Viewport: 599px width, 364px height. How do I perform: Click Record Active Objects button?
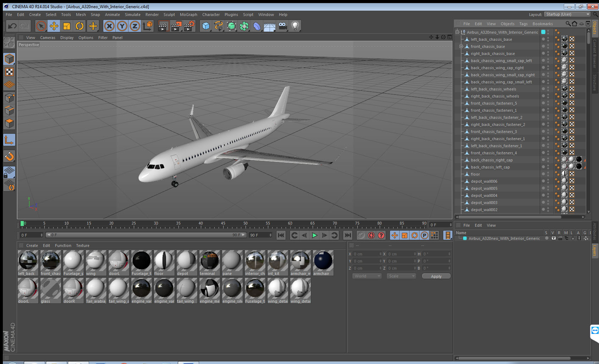click(361, 235)
